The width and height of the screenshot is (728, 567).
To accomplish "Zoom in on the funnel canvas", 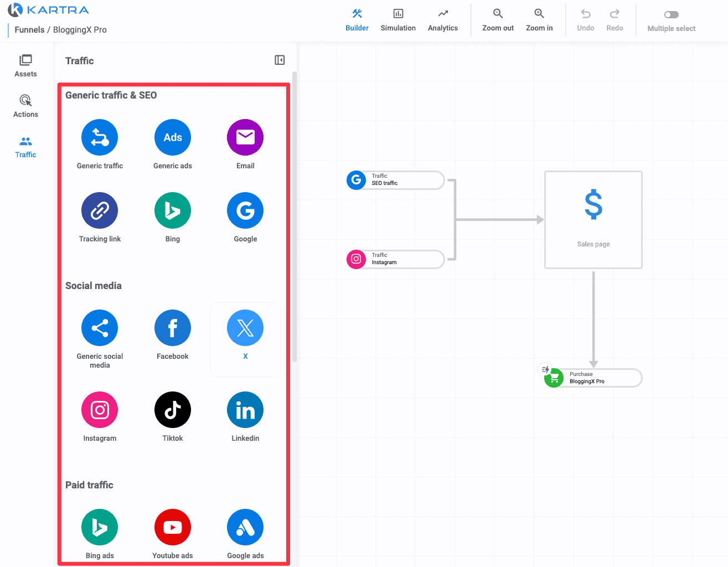I will coord(539,20).
